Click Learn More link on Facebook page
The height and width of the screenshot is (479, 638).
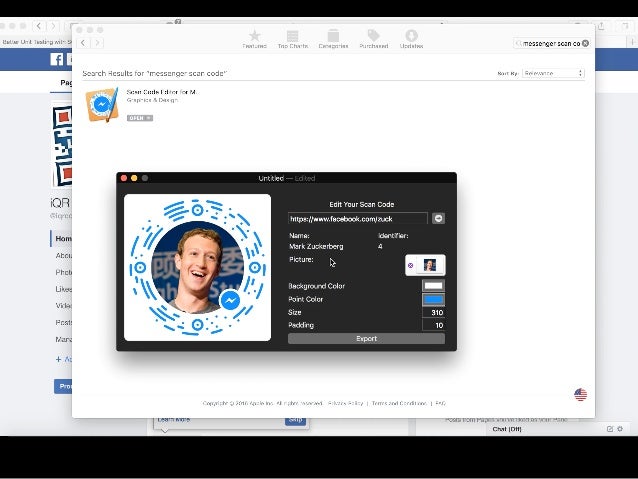click(174, 420)
